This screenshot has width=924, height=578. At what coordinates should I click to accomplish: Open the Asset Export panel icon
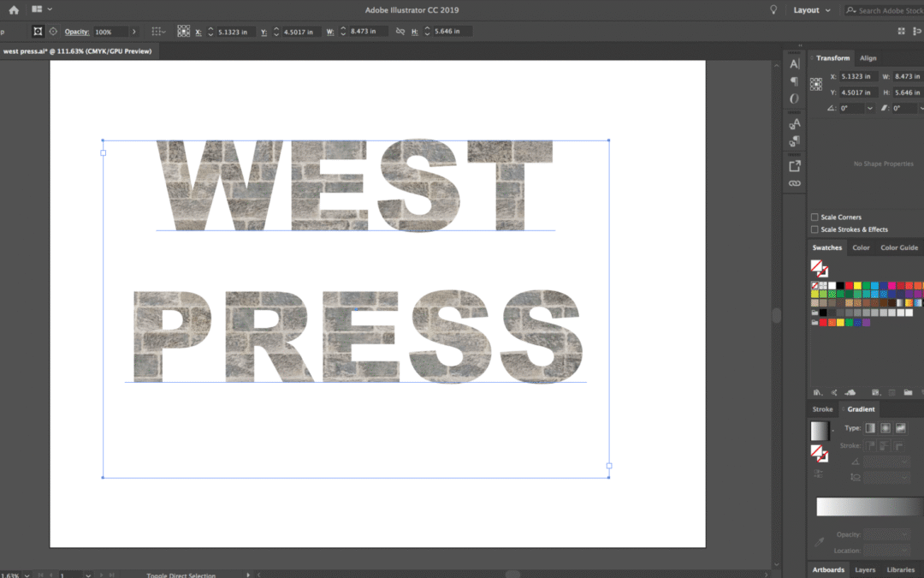click(x=794, y=166)
